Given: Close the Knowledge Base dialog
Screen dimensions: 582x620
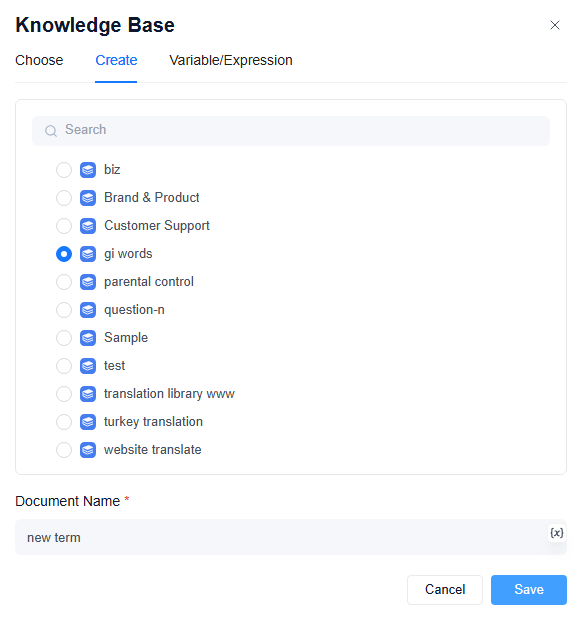Looking at the screenshot, I should tap(555, 25).
